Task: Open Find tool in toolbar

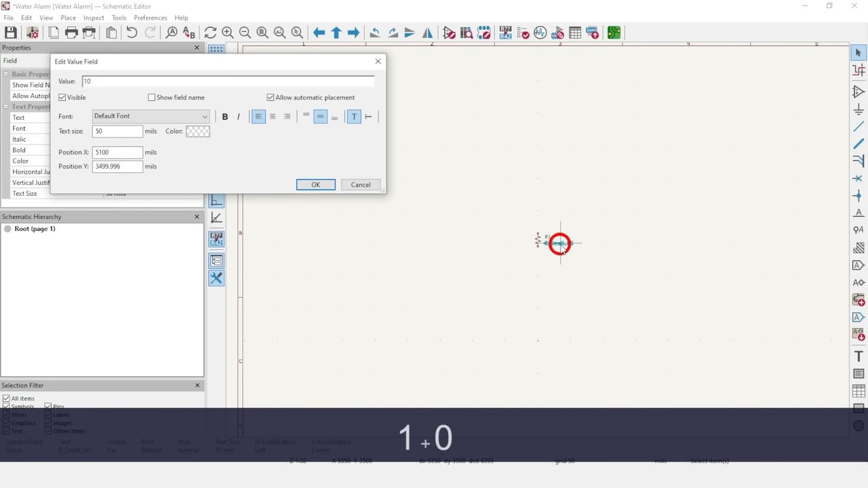Action: (172, 33)
